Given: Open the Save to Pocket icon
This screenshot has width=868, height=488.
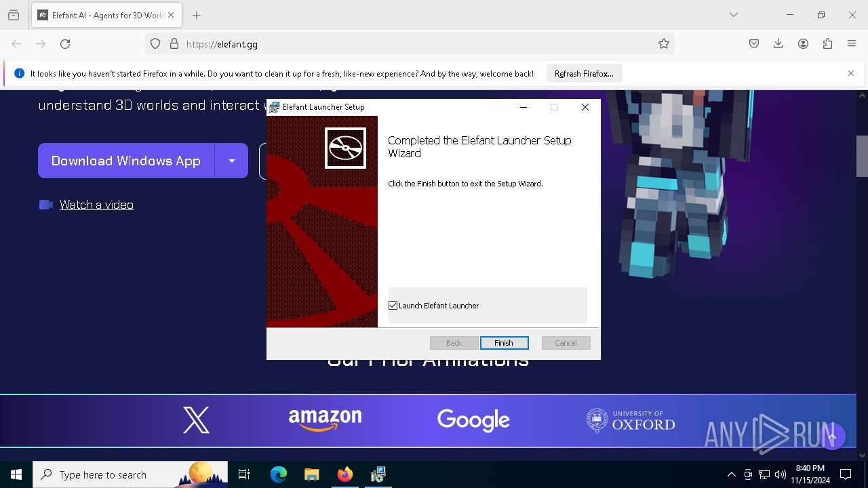Looking at the screenshot, I should (754, 44).
